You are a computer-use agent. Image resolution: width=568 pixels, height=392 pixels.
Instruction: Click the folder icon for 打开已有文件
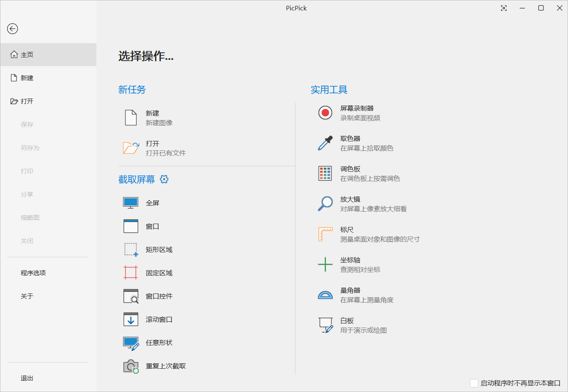[131, 148]
